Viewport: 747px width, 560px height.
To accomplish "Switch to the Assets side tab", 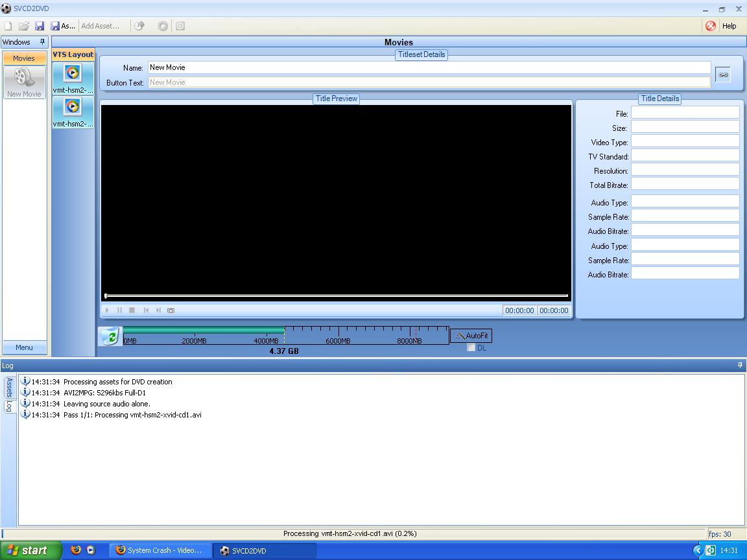I will tap(9, 387).
